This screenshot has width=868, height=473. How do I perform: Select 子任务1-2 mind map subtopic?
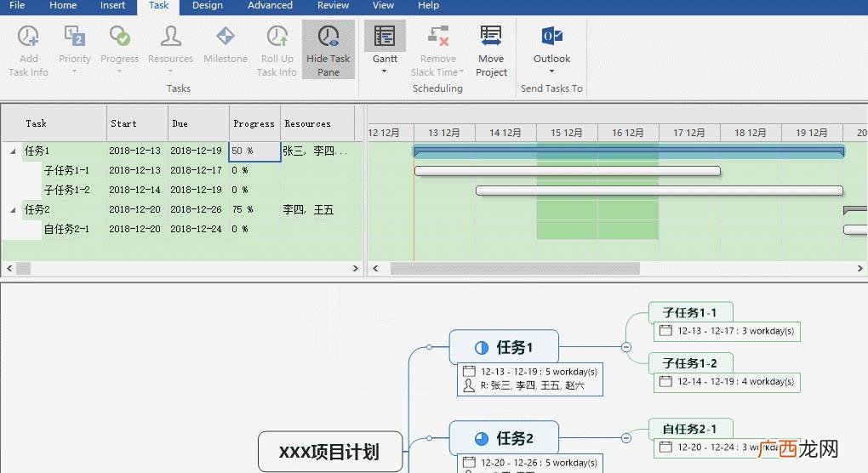[690, 363]
